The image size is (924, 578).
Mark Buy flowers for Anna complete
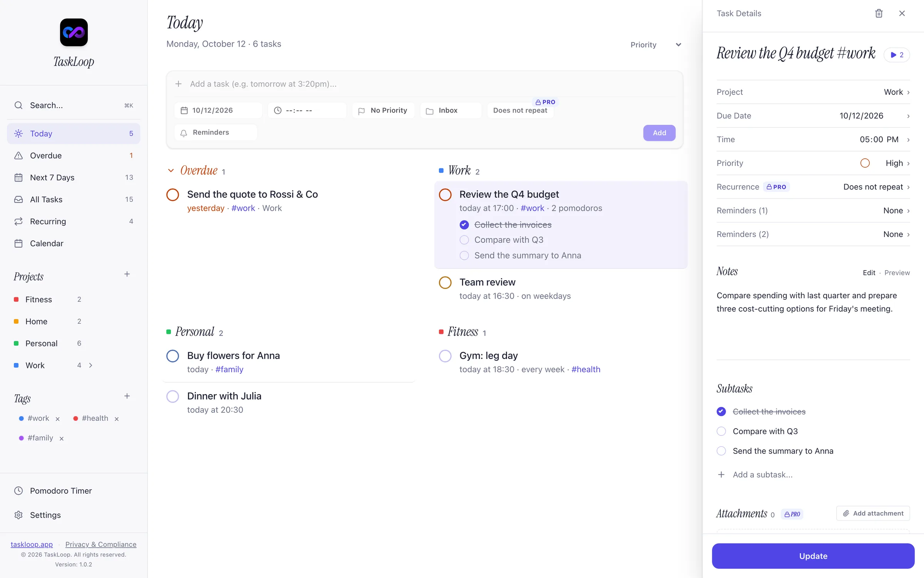172,356
